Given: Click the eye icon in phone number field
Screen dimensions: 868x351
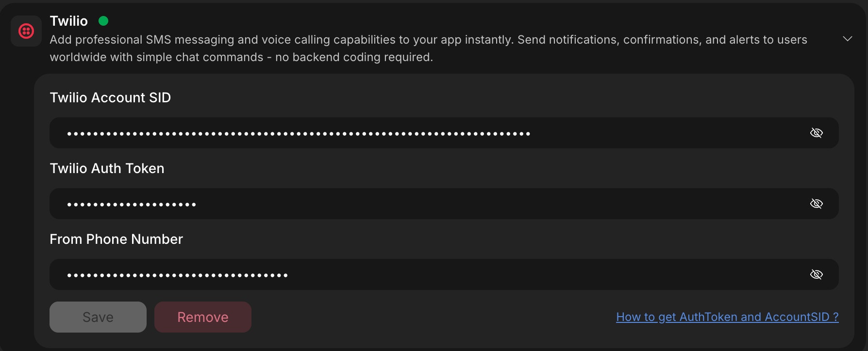Looking at the screenshot, I should click(x=817, y=274).
